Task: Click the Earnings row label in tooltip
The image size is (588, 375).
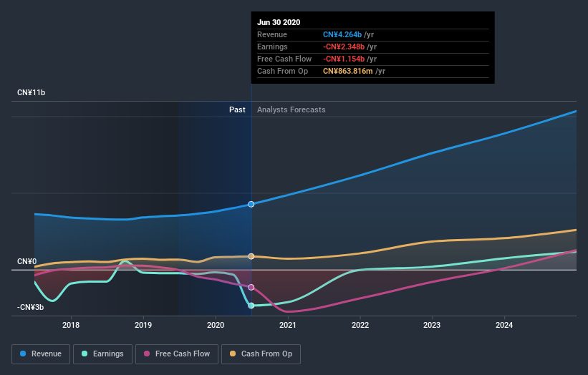Action: click(x=272, y=47)
